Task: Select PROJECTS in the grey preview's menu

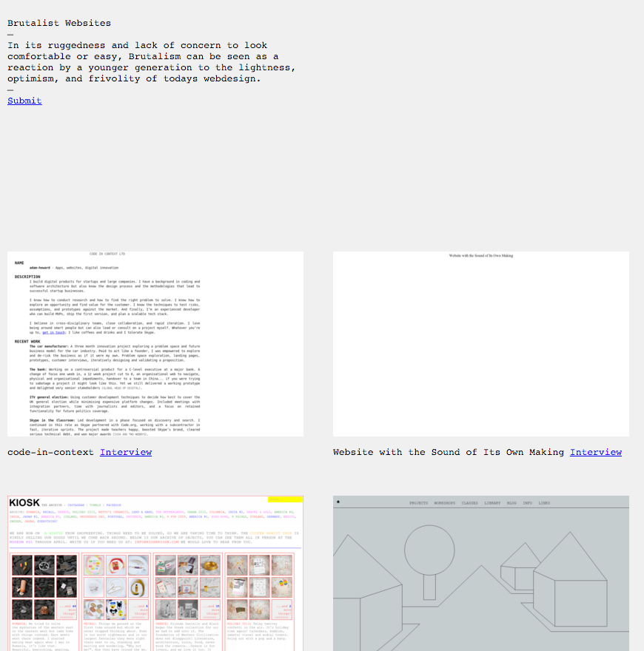Action: pos(418,503)
